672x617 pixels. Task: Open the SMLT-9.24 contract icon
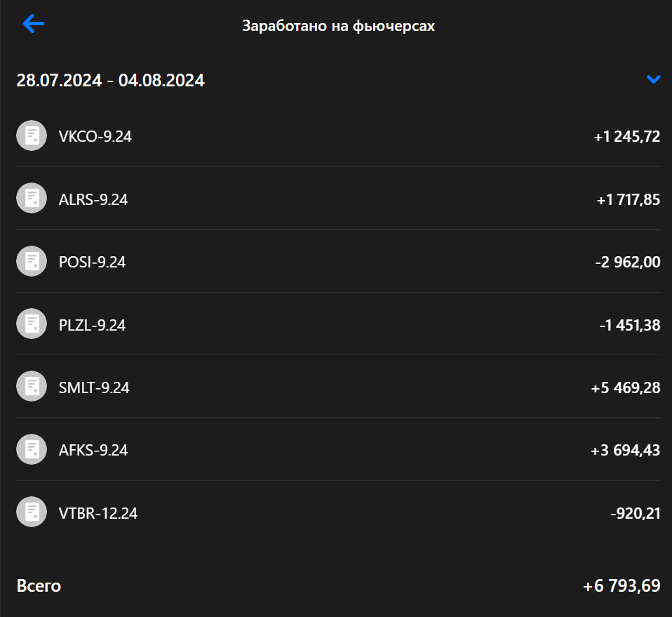(32, 386)
